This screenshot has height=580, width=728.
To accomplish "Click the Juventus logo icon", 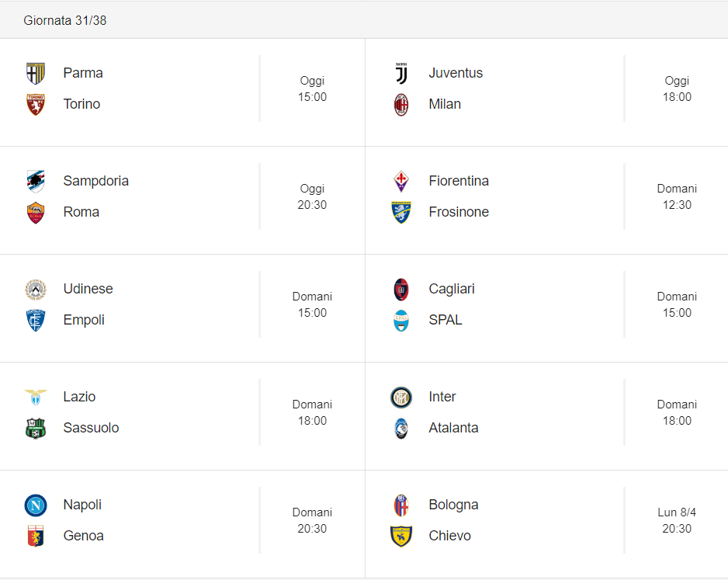I will coord(401,73).
